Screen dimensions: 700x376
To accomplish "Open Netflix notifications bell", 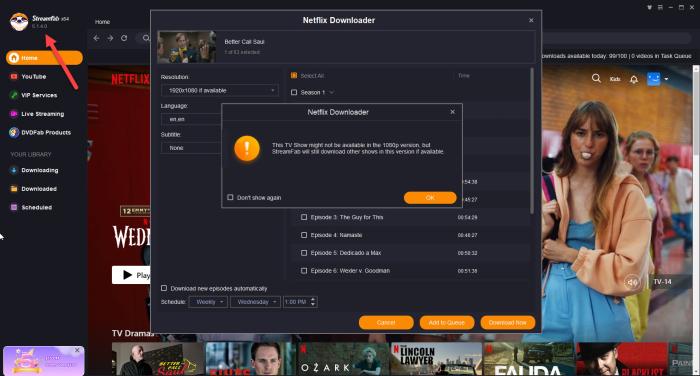I will tap(633, 79).
